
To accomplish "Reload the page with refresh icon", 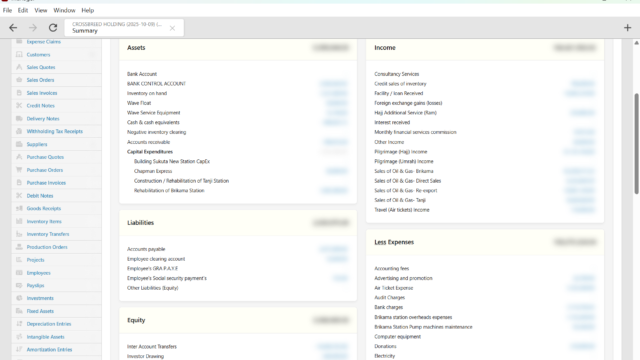I will (x=53, y=28).
